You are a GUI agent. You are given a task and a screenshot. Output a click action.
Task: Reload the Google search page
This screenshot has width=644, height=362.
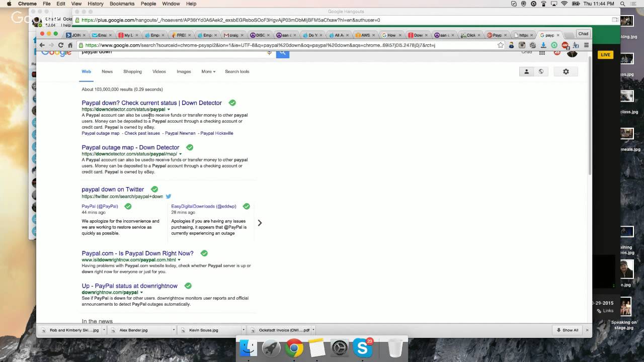pos(61,45)
